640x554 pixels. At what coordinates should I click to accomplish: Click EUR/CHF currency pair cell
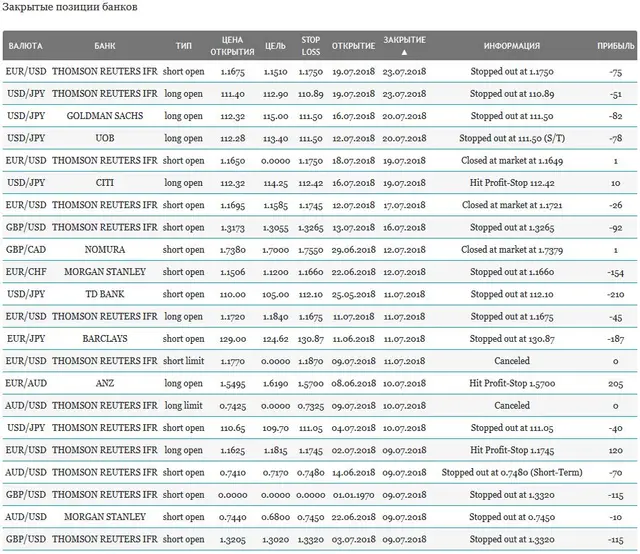pos(26,272)
